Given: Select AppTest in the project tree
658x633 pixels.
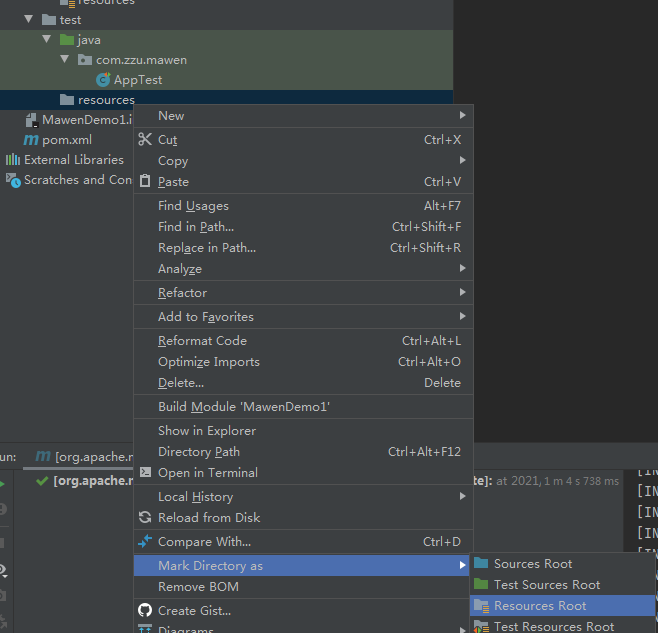Looking at the screenshot, I should coord(138,79).
